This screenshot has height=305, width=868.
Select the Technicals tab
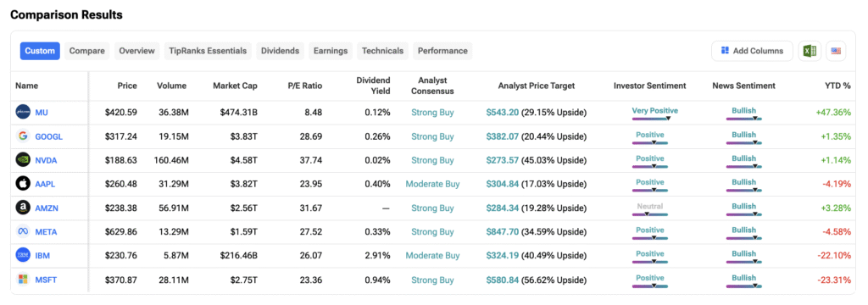point(382,51)
